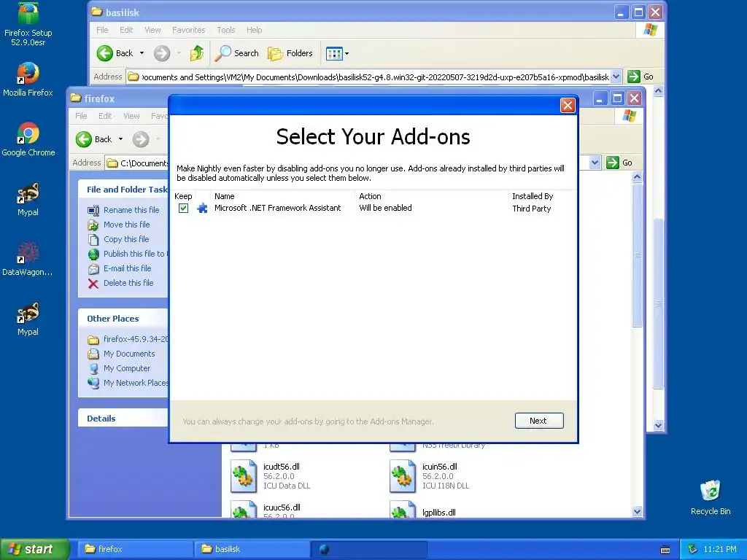
Task: Click E-mail this file link
Action: point(127,268)
